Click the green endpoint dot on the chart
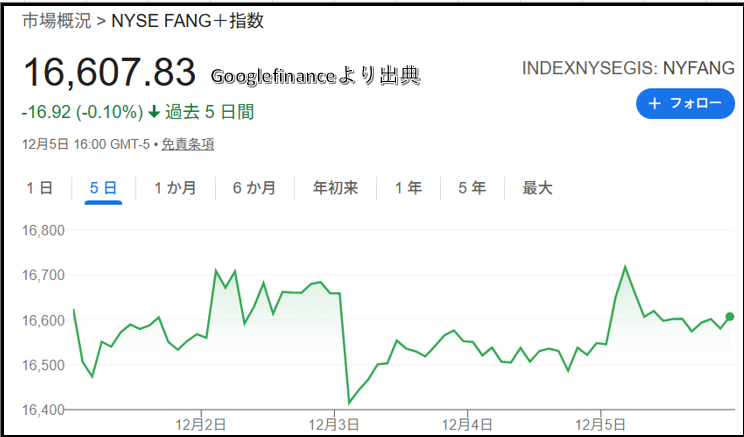744x437 pixels. click(x=729, y=317)
